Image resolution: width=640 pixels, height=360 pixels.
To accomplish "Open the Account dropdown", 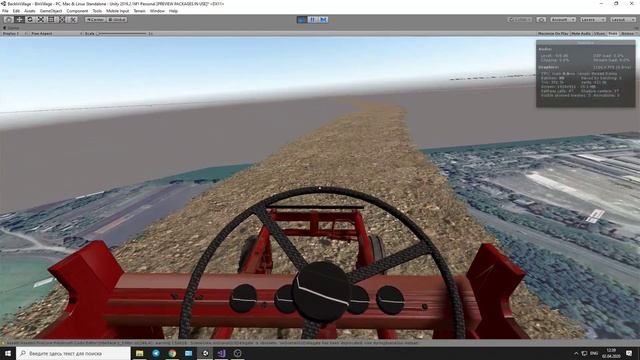I will coord(563,20).
